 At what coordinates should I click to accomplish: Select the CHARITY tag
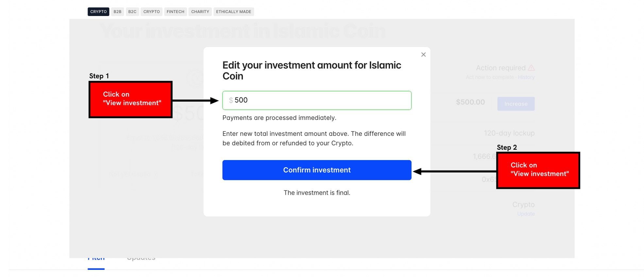pos(200,12)
